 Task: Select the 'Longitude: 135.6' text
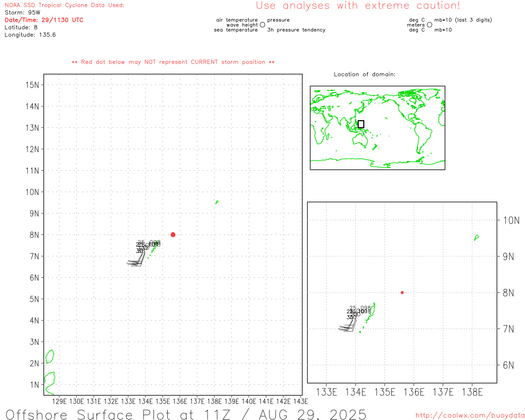coord(30,35)
